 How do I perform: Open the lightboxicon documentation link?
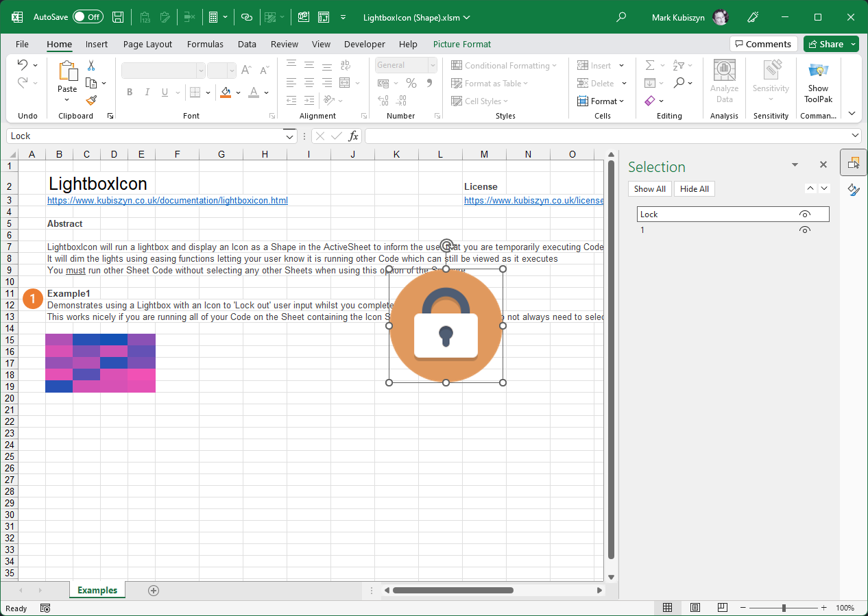[x=167, y=201]
